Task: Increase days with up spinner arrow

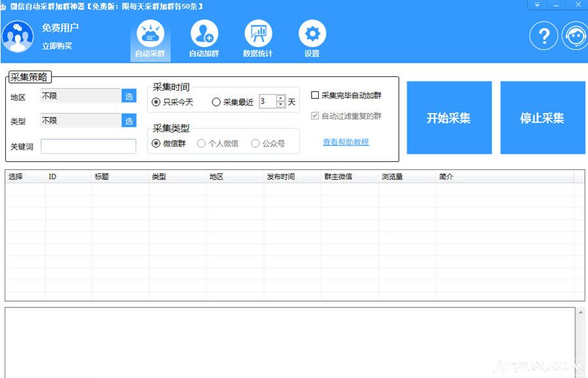Action: tap(280, 98)
